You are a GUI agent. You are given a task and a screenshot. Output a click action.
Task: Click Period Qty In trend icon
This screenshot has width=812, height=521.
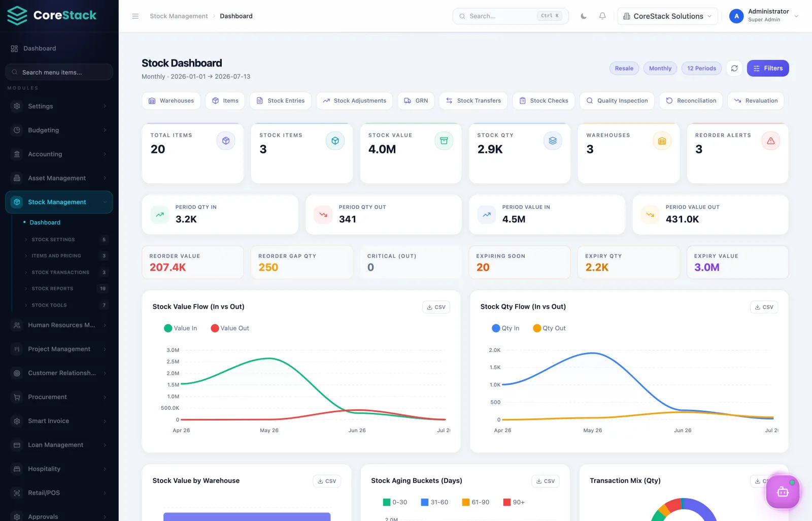tap(160, 214)
